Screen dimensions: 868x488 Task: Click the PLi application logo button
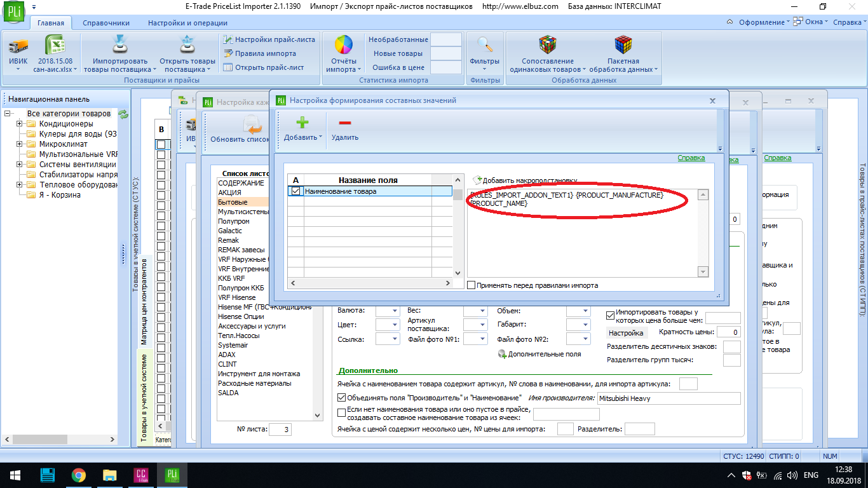(x=14, y=12)
